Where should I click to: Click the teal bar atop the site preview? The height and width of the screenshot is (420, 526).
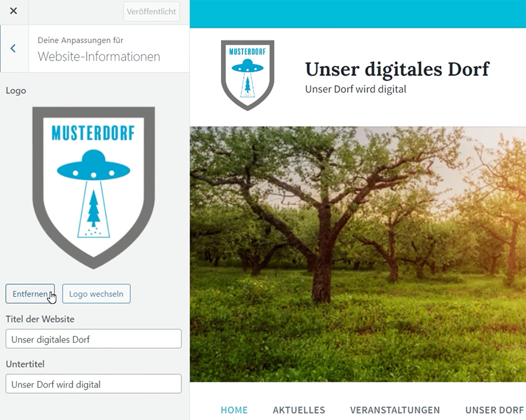358,14
